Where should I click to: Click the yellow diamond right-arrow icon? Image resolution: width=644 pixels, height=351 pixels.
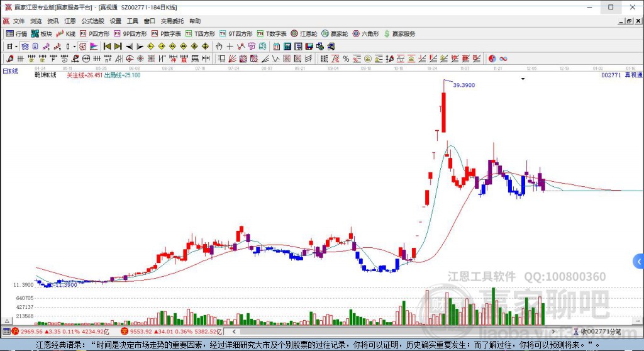(162, 47)
